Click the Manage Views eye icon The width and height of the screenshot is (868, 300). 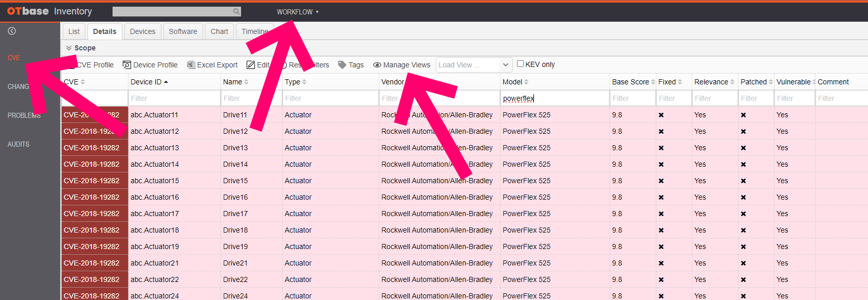377,65
